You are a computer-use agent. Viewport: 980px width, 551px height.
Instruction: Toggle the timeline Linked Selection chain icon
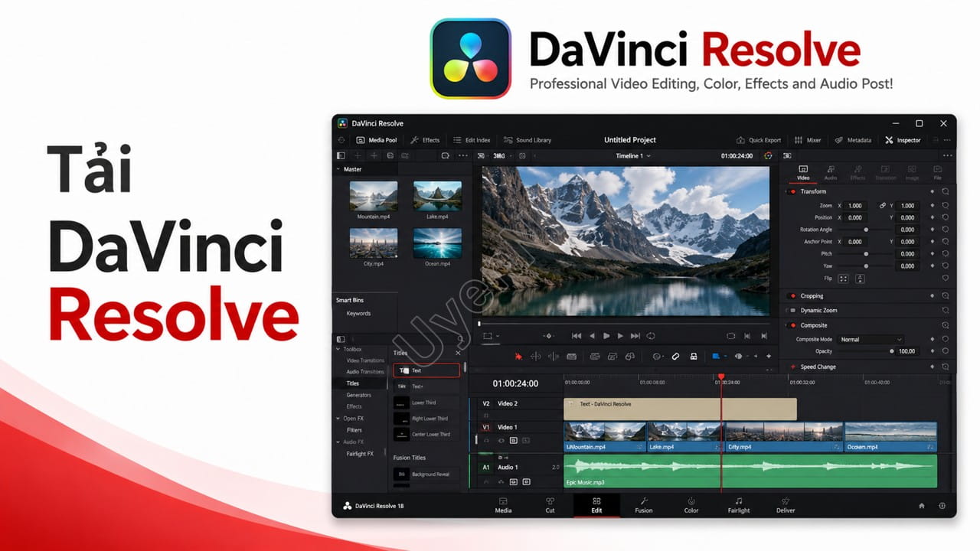coord(675,356)
